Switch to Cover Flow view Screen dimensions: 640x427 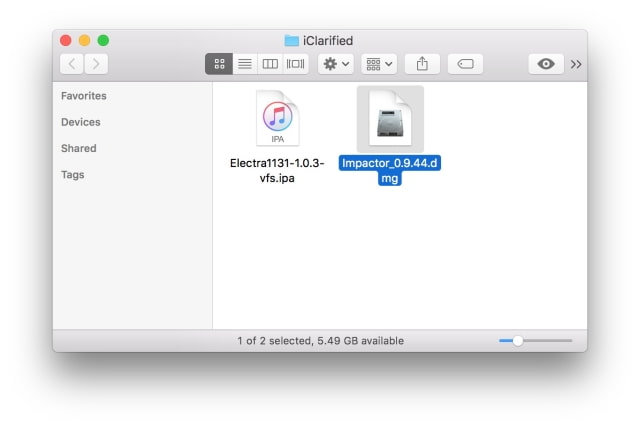[296, 64]
